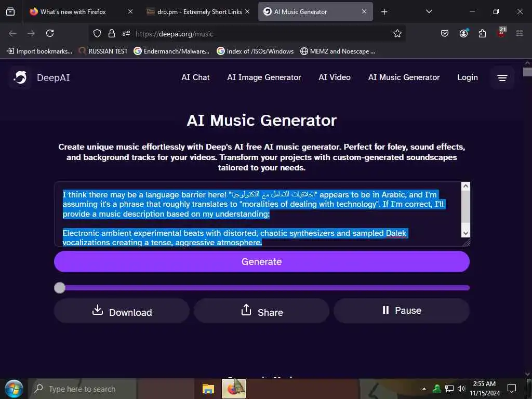This screenshot has height=399, width=532.
Task: Open Index of /ISOs/Windows bookmark
Action: point(255,51)
